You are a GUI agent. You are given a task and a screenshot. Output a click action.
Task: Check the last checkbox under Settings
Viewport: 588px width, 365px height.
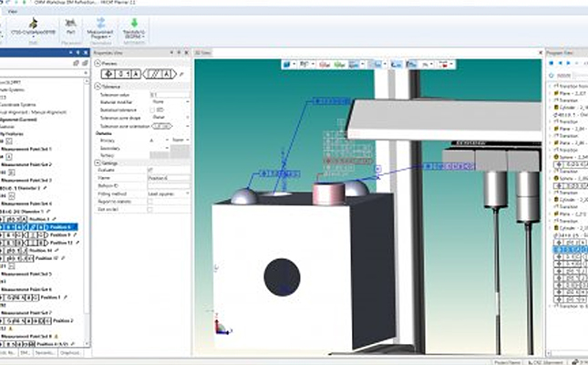point(150,209)
